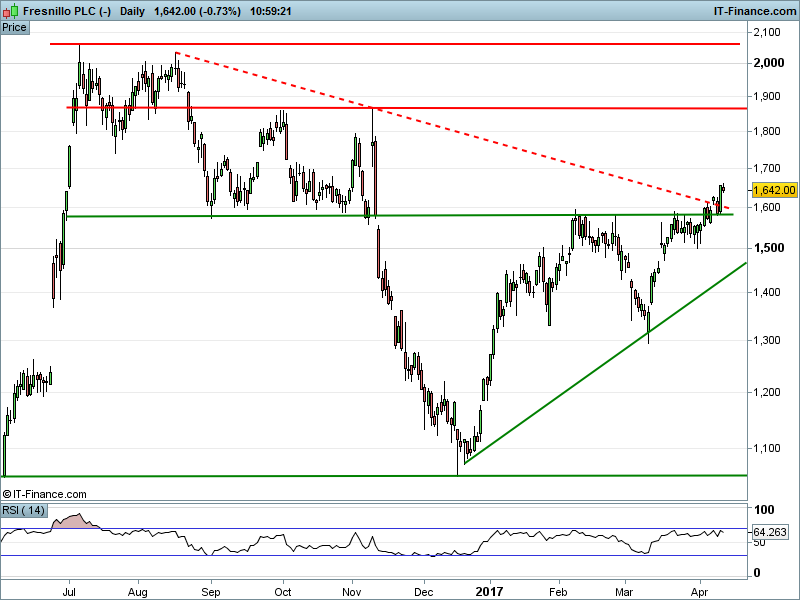
Task: Click the RSI scale 100 label
Action: [764, 510]
